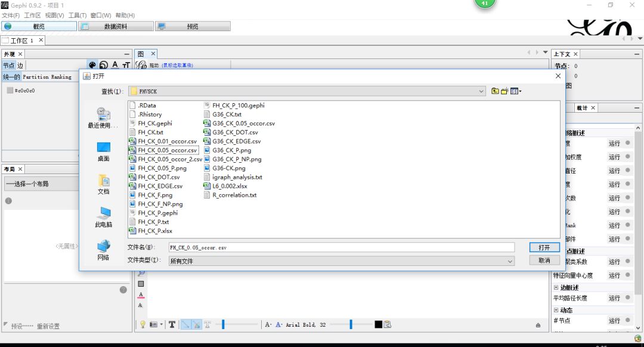Click 取消 button to cancel dialog
Viewport: 644px width, 347px height.
(x=544, y=261)
